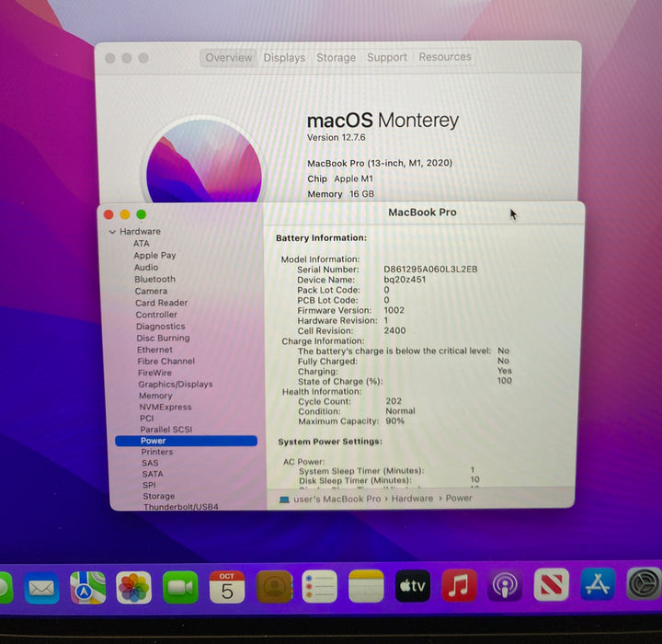
Task: Select Memory in the Hardware sidebar list
Action: coord(155,396)
